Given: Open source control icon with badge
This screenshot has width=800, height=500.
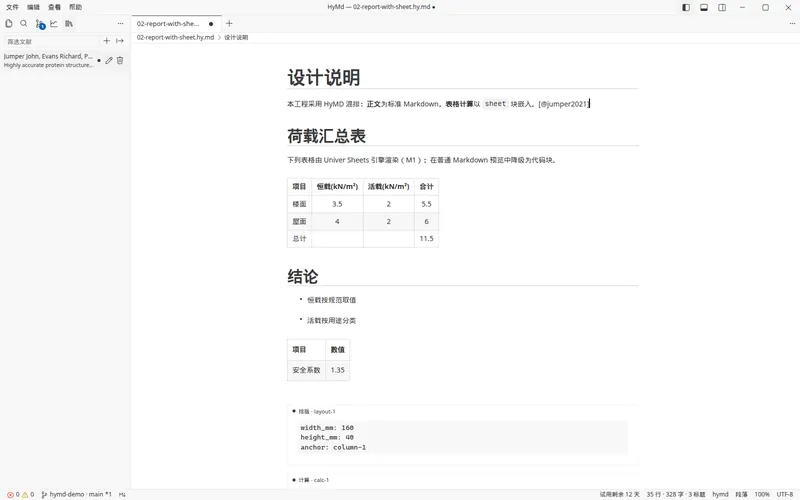Looking at the screenshot, I should coord(40,24).
